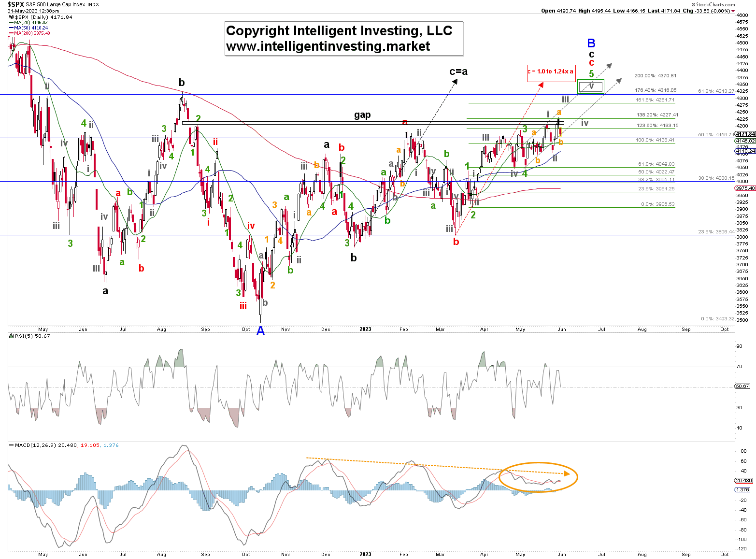Click the Copyright Intelligent Investing, LLC heading

(339, 30)
